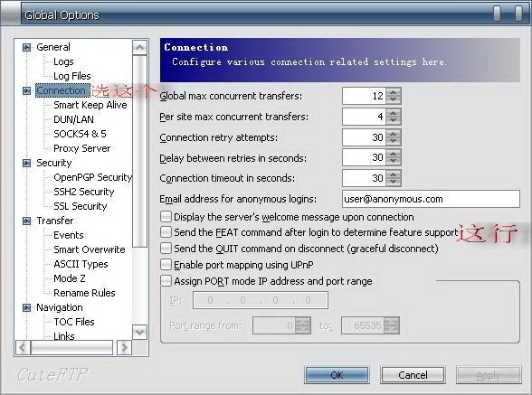Increase Connection retry attempts spinner
This screenshot has height=395, width=532.
pyautogui.click(x=394, y=134)
